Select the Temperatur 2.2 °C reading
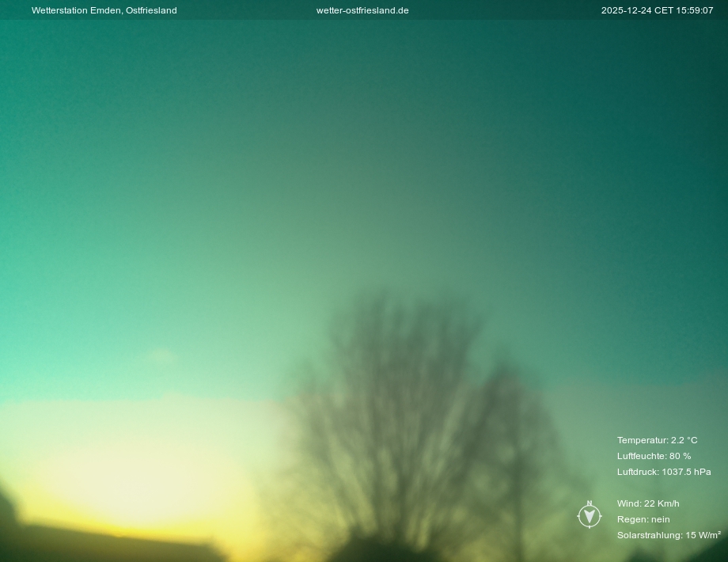This screenshot has height=562, width=728. 657,440
